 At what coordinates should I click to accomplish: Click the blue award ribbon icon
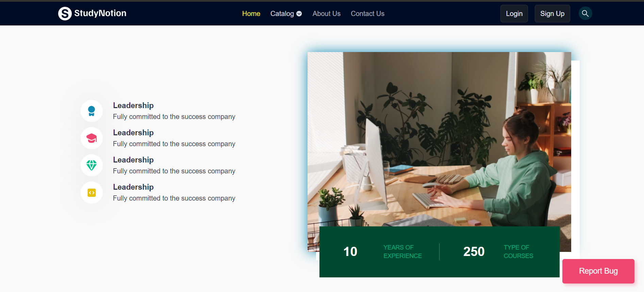pyautogui.click(x=92, y=111)
